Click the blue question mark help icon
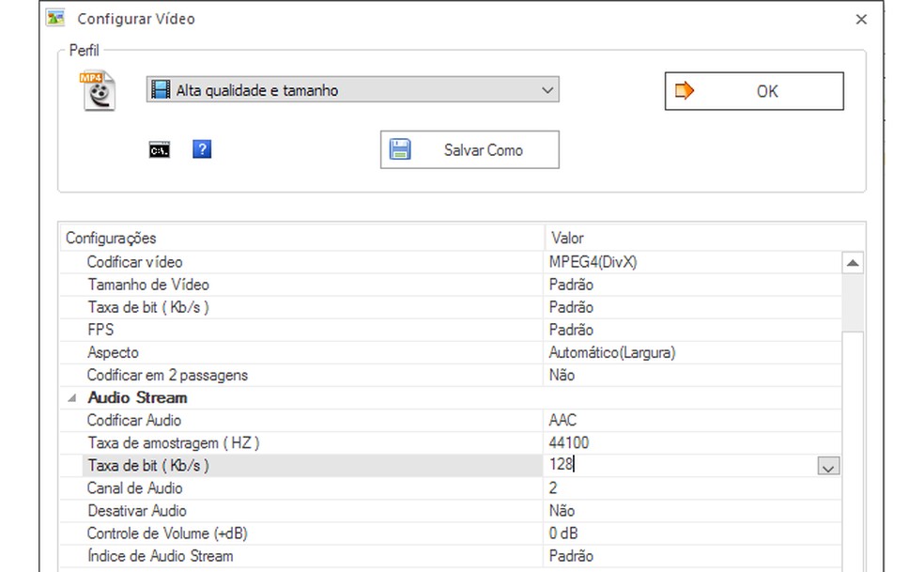 click(x=202, y=149)
